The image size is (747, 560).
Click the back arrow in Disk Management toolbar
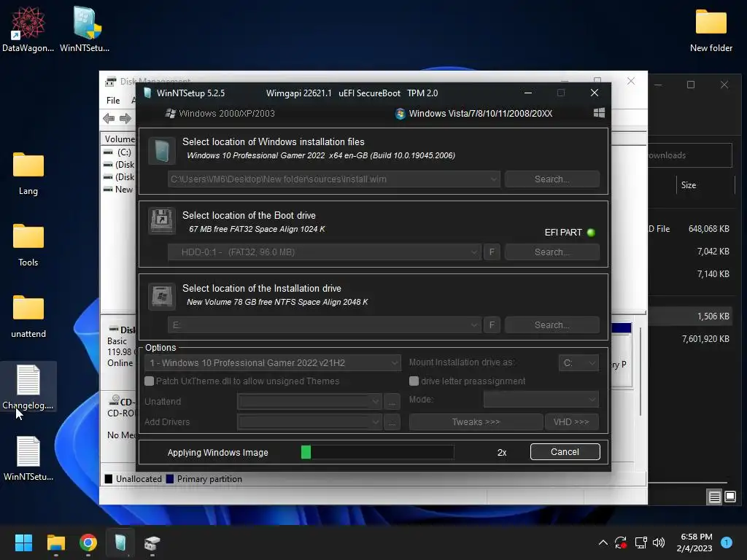[109, 119]
